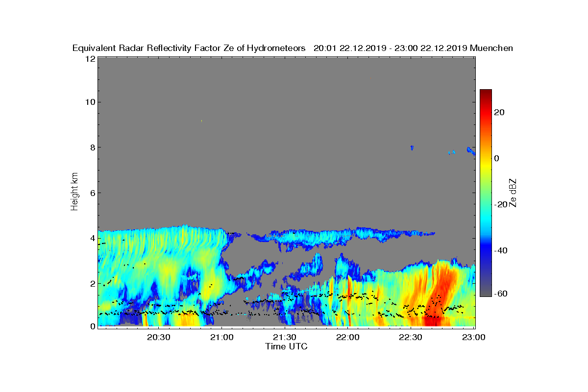
Task: Click the 21:00 time tick label
Action: [x=221, y=337]
